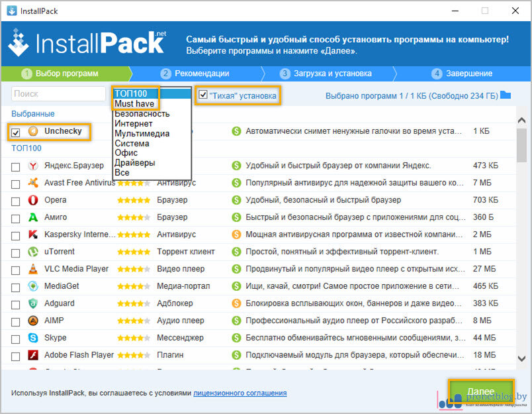Click the star rating of uTorrent
The width and height of the screenshot is (532, 414).
(x=134, y=252)
